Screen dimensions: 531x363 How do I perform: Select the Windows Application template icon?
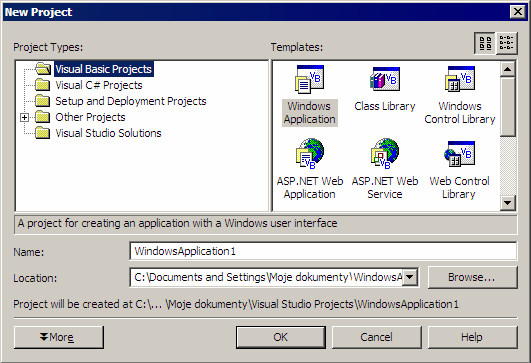(310, 80)
